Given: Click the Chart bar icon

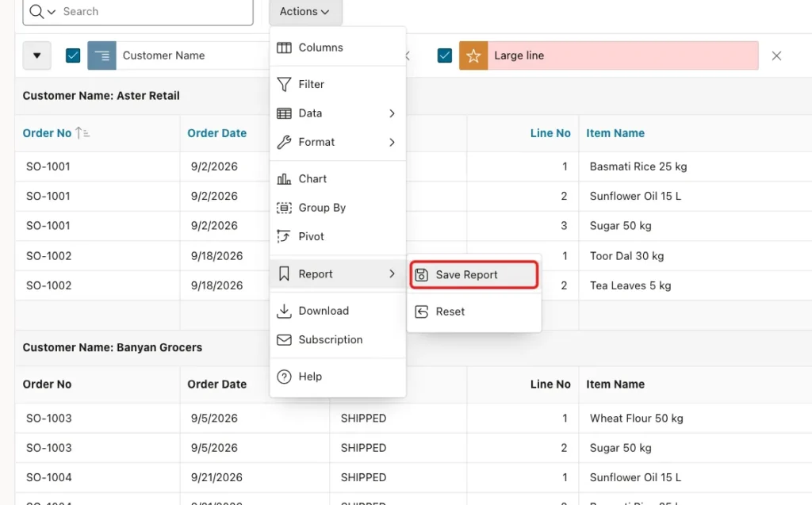Looking at the screenshot, I should point(284,178).
